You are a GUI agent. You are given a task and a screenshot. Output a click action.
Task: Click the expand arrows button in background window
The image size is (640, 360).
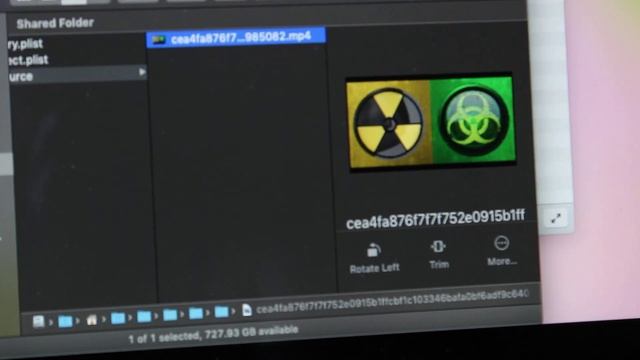[x=556, y=218]
